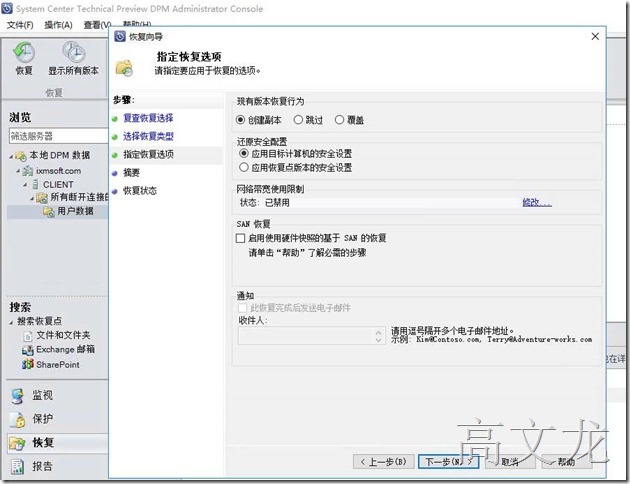Image resolution: width=630 pixels, height=484 pixels.
Task: Click the 下一步(N) next button
Action: click(x=448, y=462)
